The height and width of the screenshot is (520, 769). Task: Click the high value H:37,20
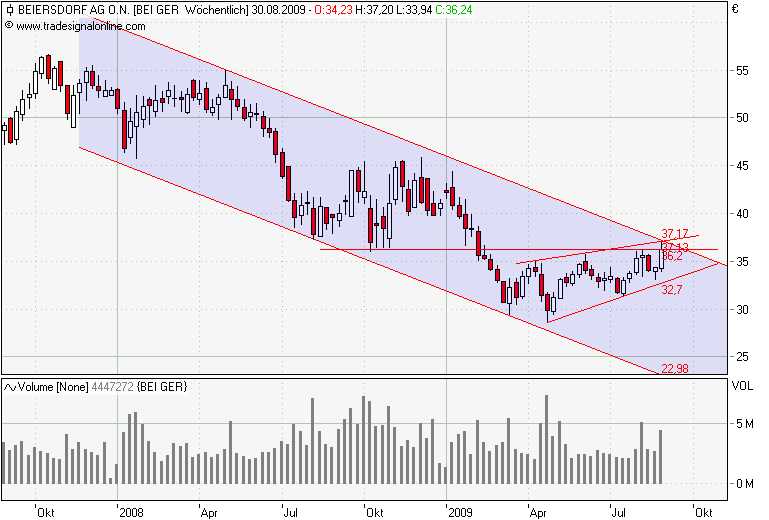point(374,10)
